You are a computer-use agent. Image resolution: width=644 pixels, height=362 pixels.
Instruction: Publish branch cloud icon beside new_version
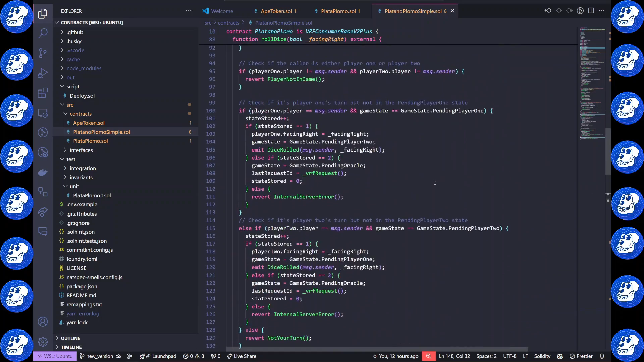pos(118,356)
